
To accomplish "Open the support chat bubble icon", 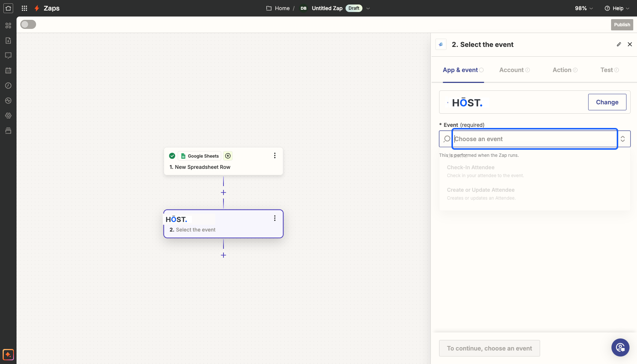I will point(620,347).
